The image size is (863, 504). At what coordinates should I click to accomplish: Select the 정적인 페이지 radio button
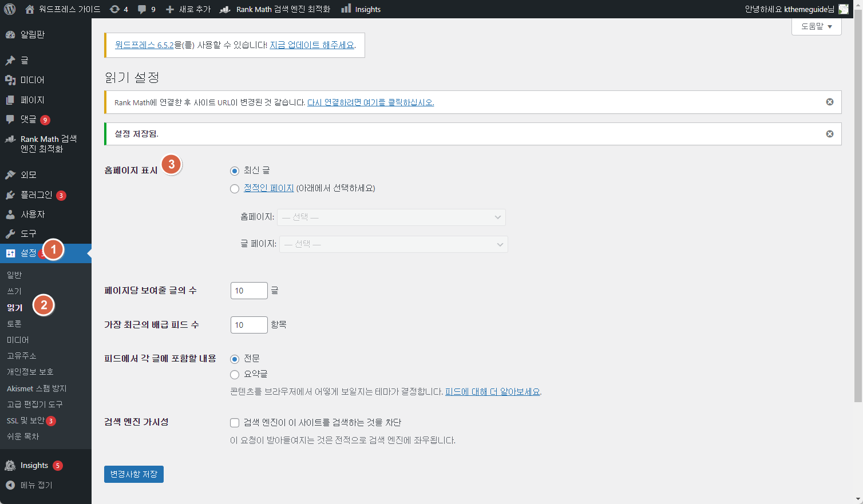[235, 189]
